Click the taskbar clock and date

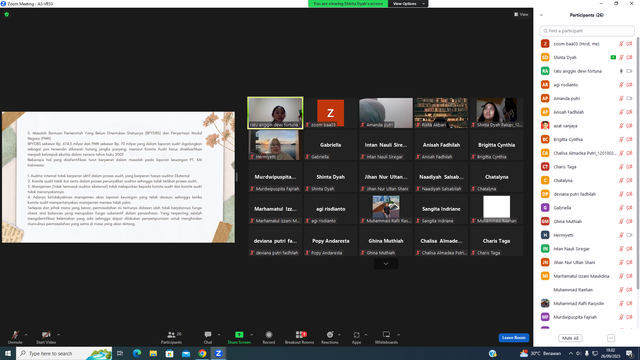pyautogui.click(x=610, y=353)
